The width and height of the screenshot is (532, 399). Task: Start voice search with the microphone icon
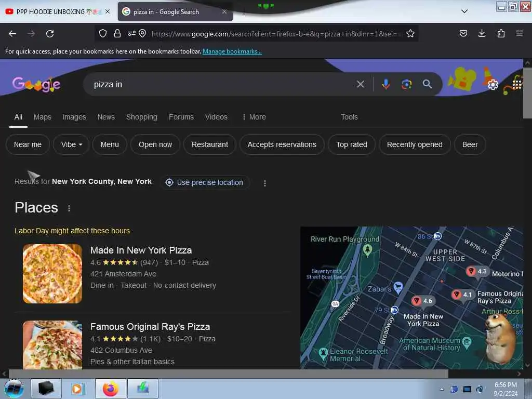(385, 84)
